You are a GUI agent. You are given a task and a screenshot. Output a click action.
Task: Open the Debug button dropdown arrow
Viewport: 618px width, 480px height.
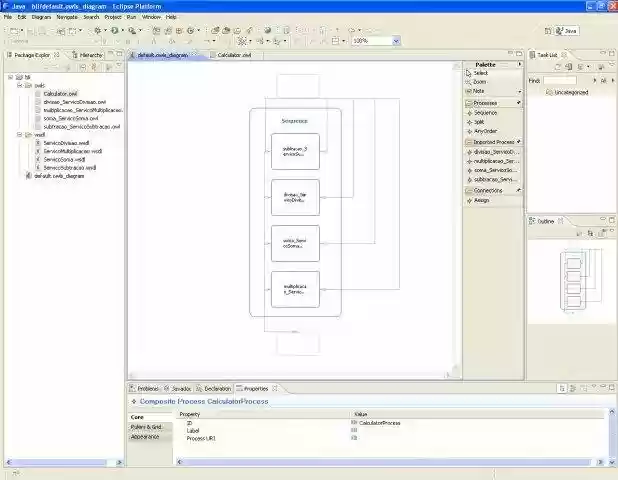click(105, 30)
